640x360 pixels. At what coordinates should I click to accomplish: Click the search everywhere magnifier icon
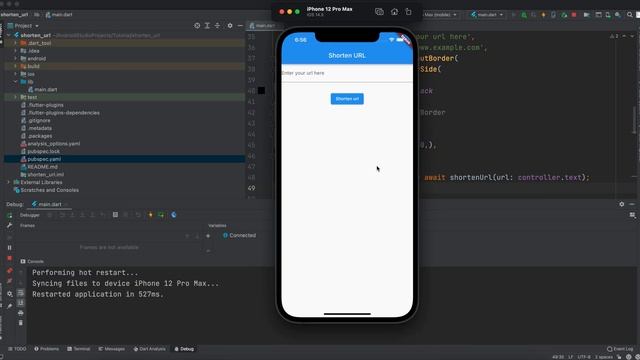click(x=630, y=15)
